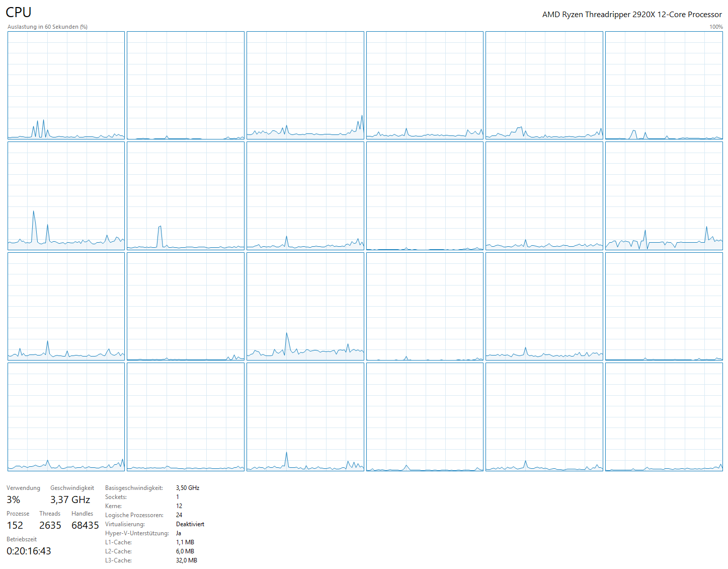
Task: Click the Kerne 12 entry
Action: pyautogui.click(x=178, y=506)
